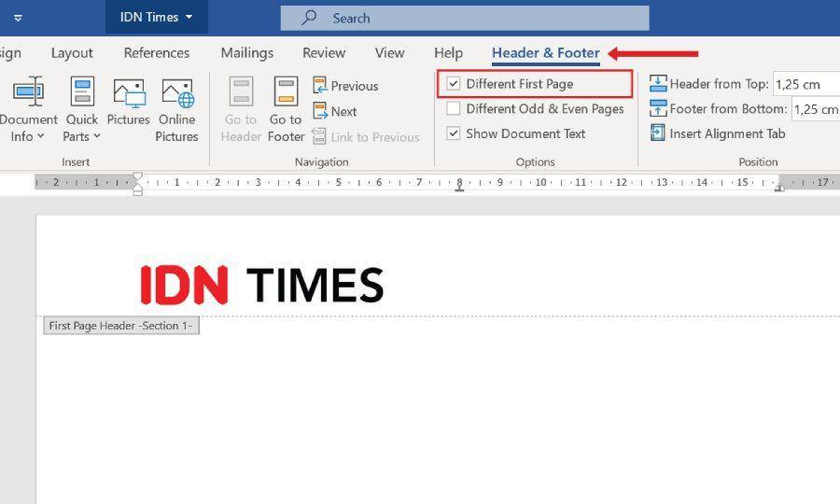Click the Options group label
840x504 pixels.
pyautogui.click(x=535, y=161)
